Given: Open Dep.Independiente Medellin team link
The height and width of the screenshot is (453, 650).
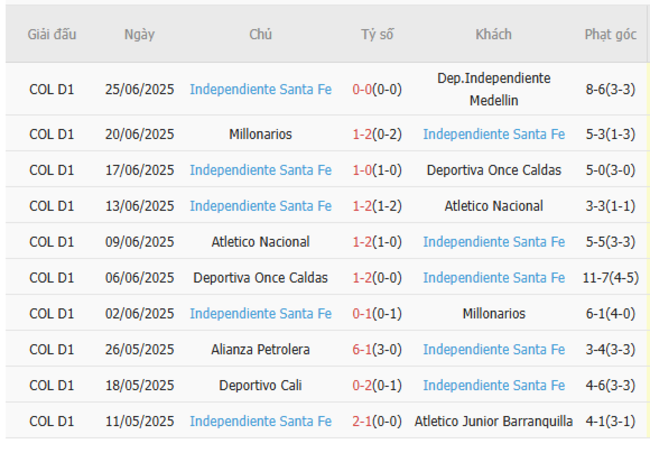Looking at the screenshot, I should click(x=493, y=89).
